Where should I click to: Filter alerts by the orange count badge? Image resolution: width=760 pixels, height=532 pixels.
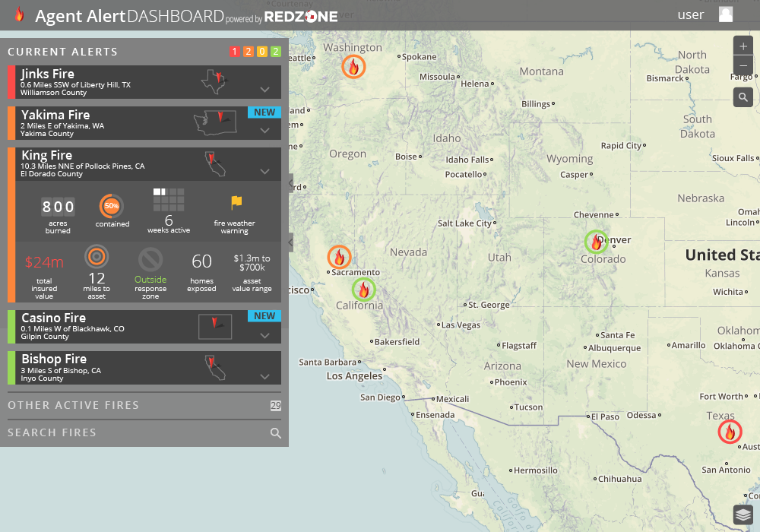coord(249,52)
